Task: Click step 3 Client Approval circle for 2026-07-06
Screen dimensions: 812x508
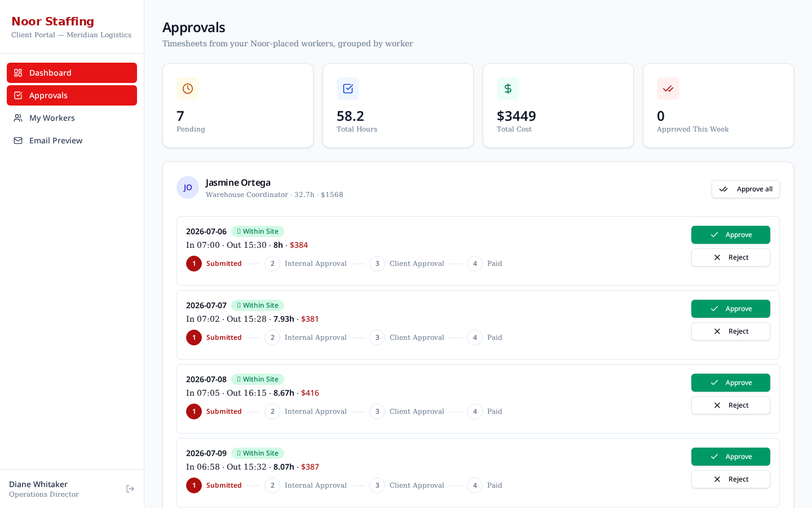Action: (x=377, y=264)
